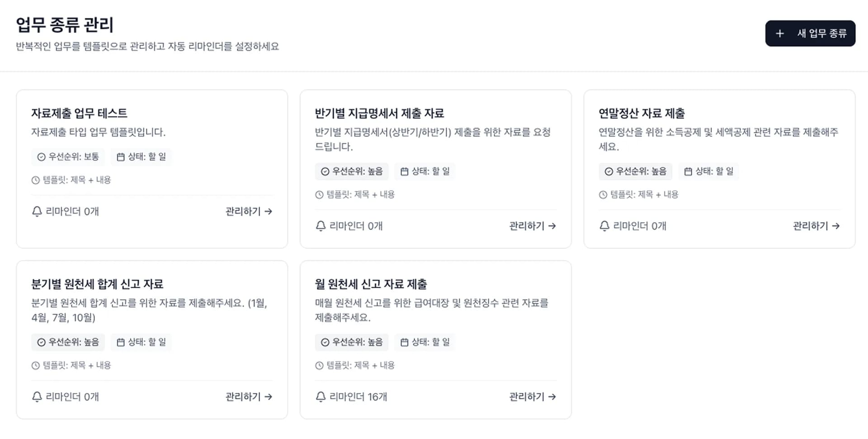
Task: Click the calendar icon in 상태: 할 일 badge on 자료제출 업무 테스트
Action: point(120,157)
